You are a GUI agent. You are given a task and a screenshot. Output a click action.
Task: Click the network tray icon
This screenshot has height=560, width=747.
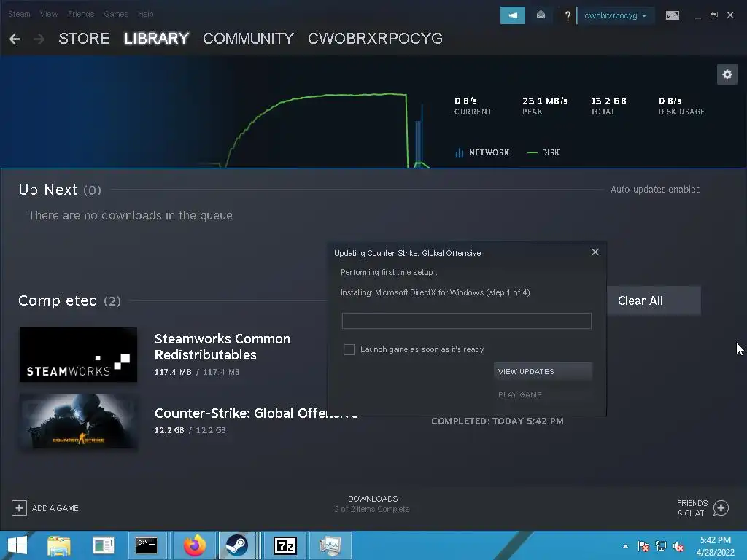661,546
